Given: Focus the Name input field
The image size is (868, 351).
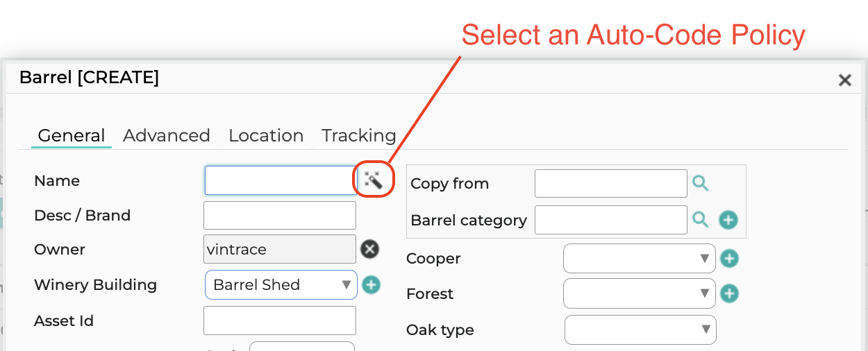Looking at the screenshot, I should (x=281, y=180).
